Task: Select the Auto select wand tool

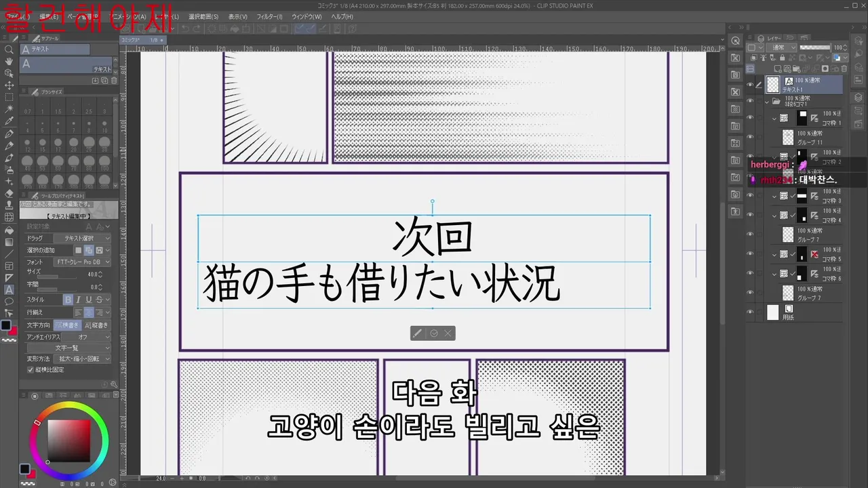Action: point(9,109)
